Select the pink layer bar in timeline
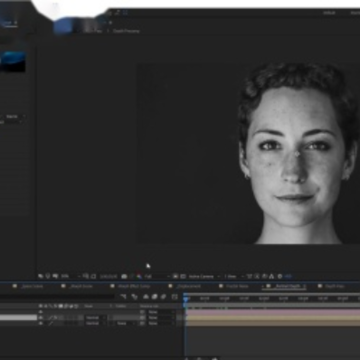 273,312
